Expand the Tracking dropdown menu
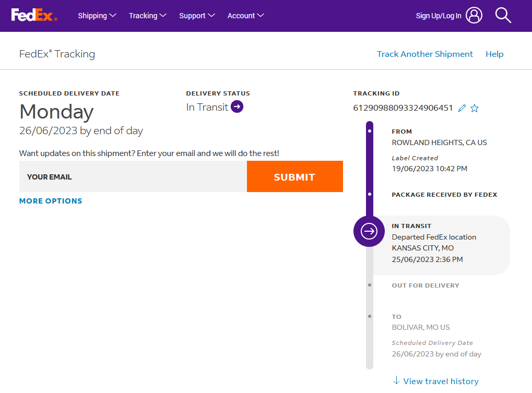Image resolution: width=532 pixels, height=393 pixels. [148, 16]
